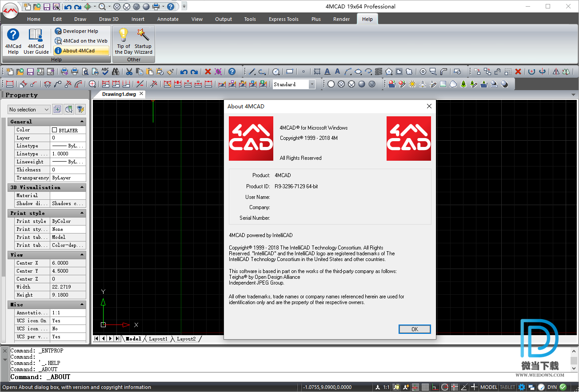This screenshot has height=392, width=579.
Task: Toggle entity snap in the status bar
Action: click(x=454, y=387)
